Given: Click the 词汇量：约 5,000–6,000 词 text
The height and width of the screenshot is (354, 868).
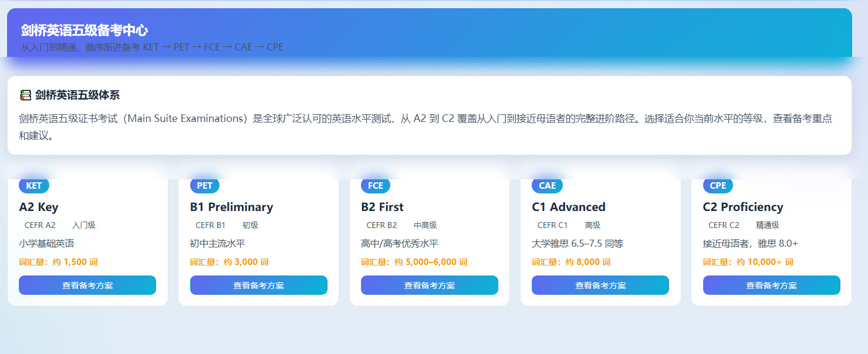Looking at the screenshot, I should pyautogui.click(x=414, y=262).
